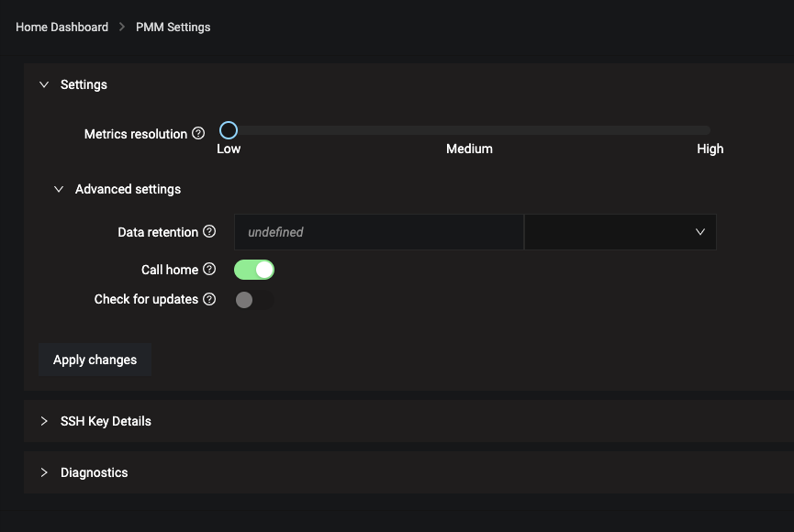Click the Data retention help icon
Screen dimensions: 794x532
pyautogui.click(x=209, y=232)
